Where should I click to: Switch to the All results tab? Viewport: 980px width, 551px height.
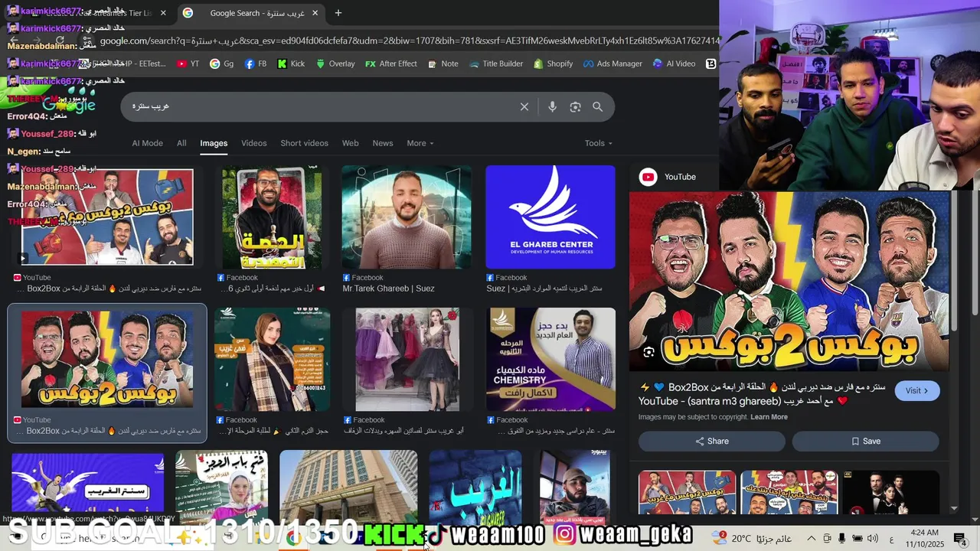(x=181, y=143)
